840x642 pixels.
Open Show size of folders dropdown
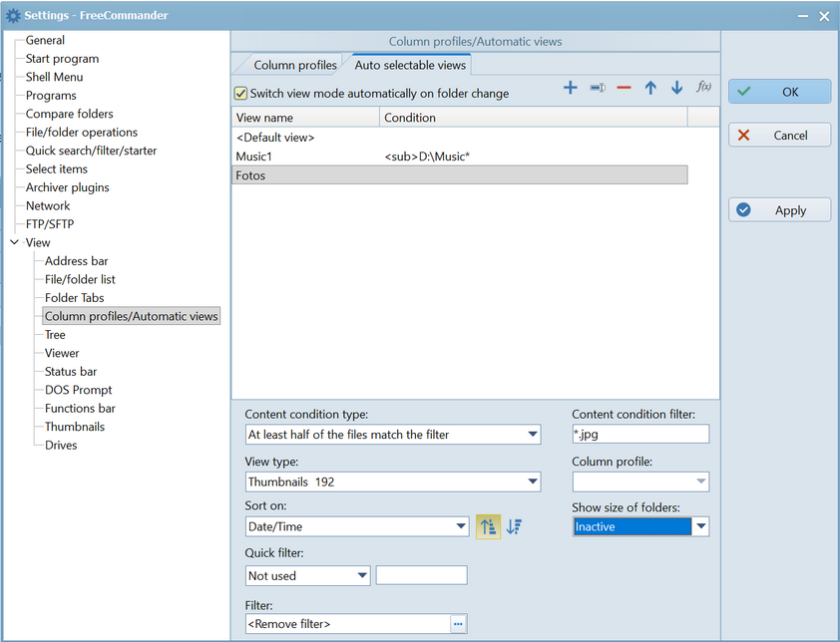(x=700, y=526)
